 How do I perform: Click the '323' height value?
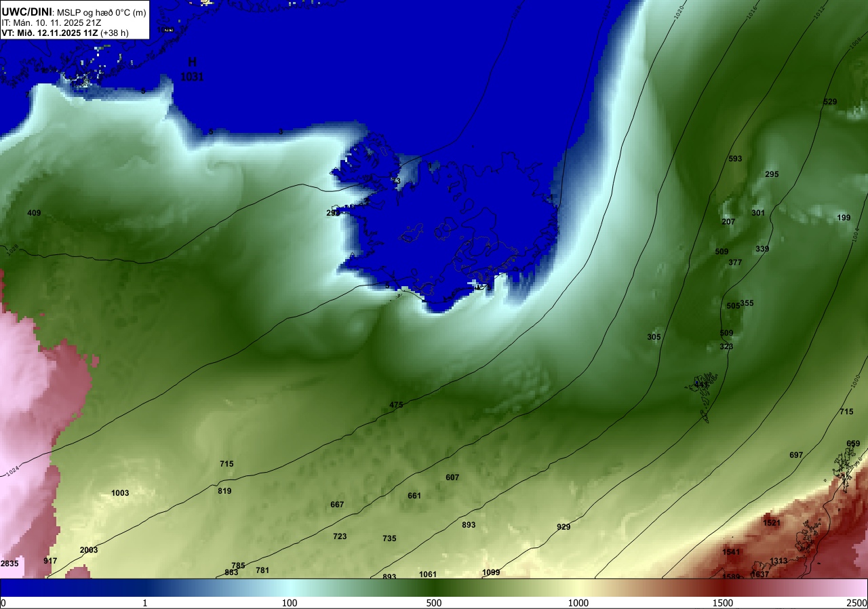726,347
